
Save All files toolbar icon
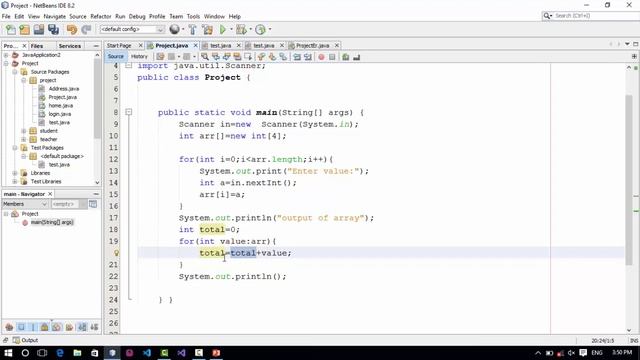pos(53,29)
